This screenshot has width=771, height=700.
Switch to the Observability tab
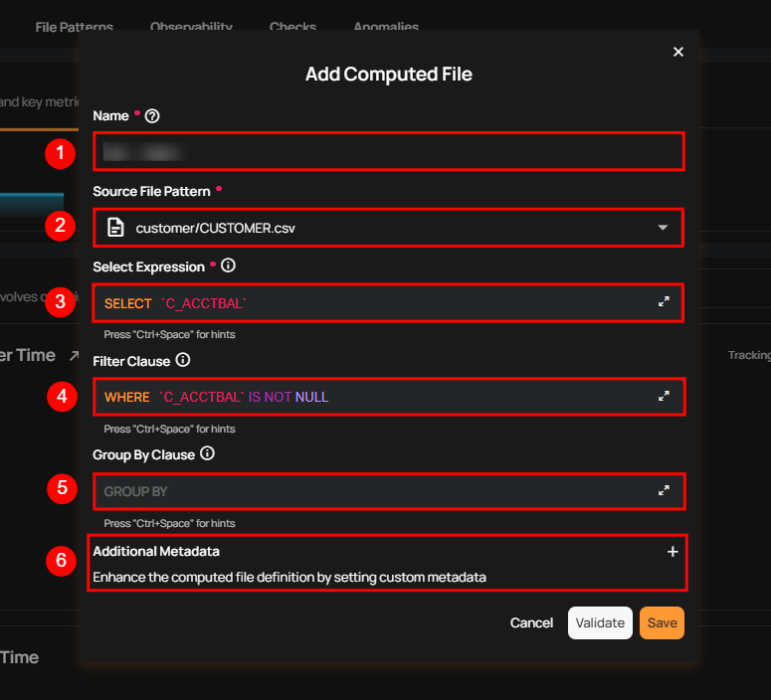coord(191,27)
